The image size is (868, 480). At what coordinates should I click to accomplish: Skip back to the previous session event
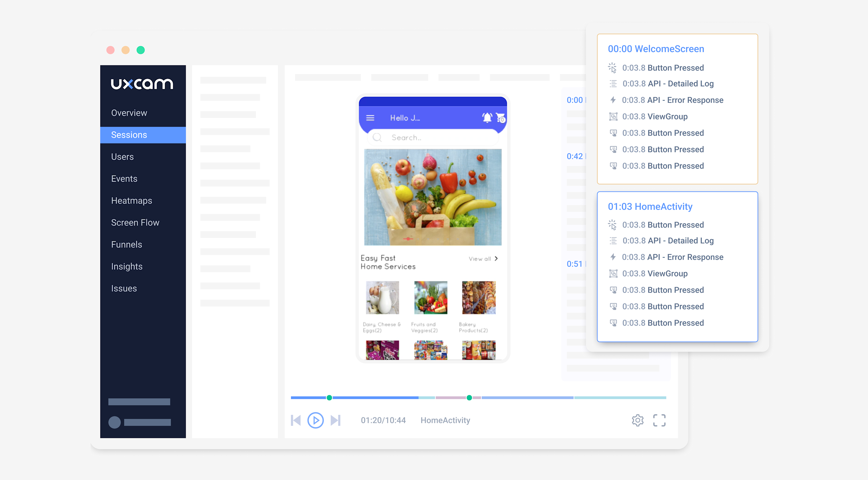click(295, 420)
